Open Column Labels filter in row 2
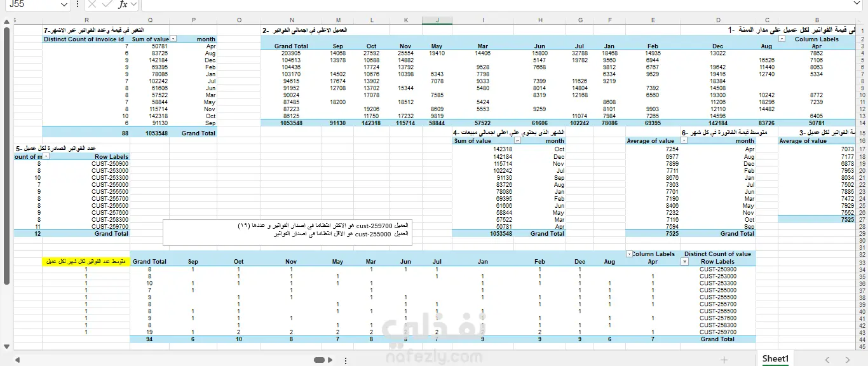Viewport: 868px width, 366px height. [782, 39]
